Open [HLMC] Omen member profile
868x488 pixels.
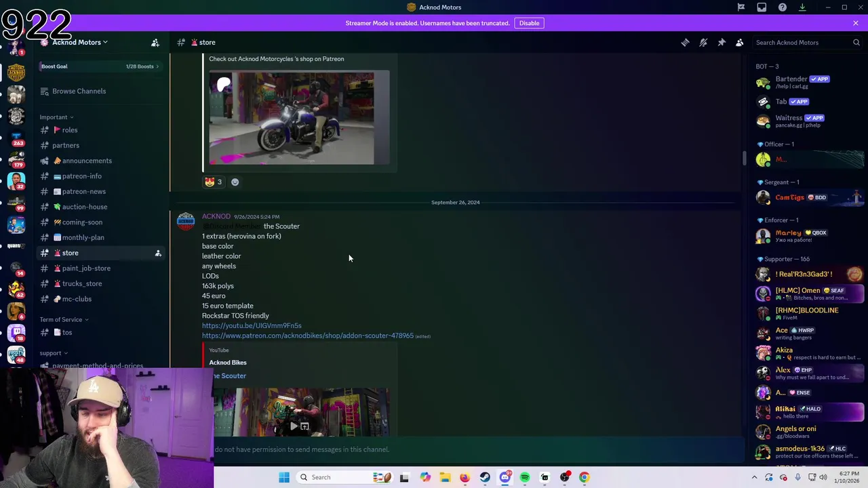809,293
